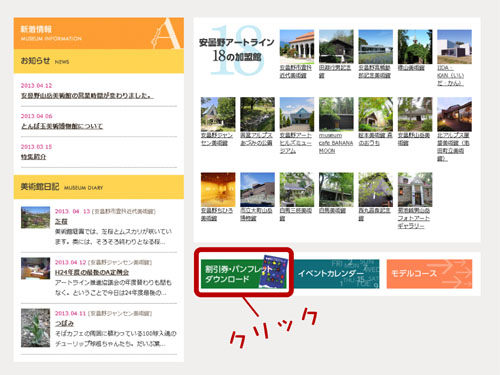Open the garden landscape diary photo

coord(35,217)
